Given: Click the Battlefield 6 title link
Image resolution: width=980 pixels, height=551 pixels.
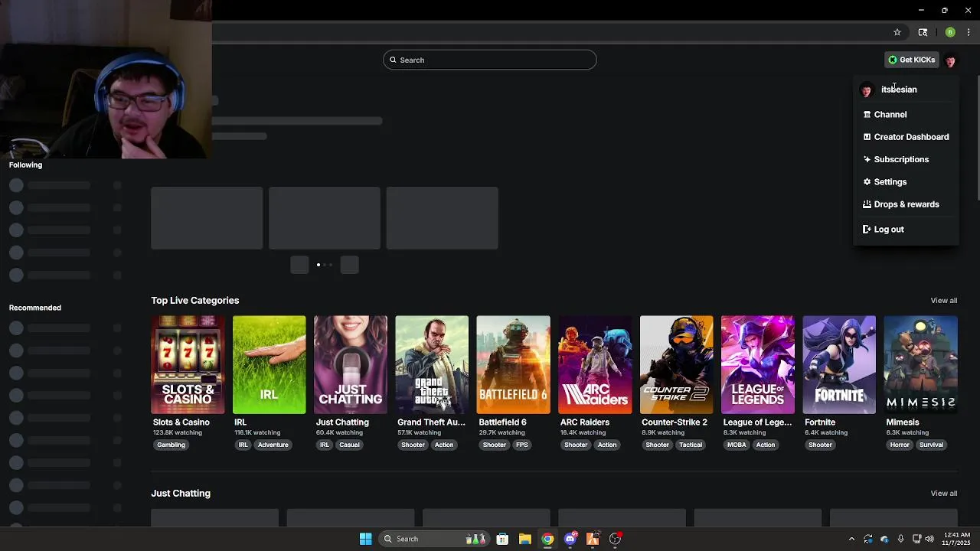Looking at the screenshot, I should click(x=502, y=422).
